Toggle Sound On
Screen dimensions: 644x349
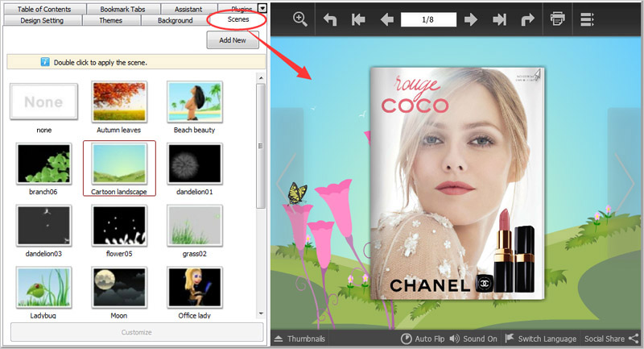point(473,339)
